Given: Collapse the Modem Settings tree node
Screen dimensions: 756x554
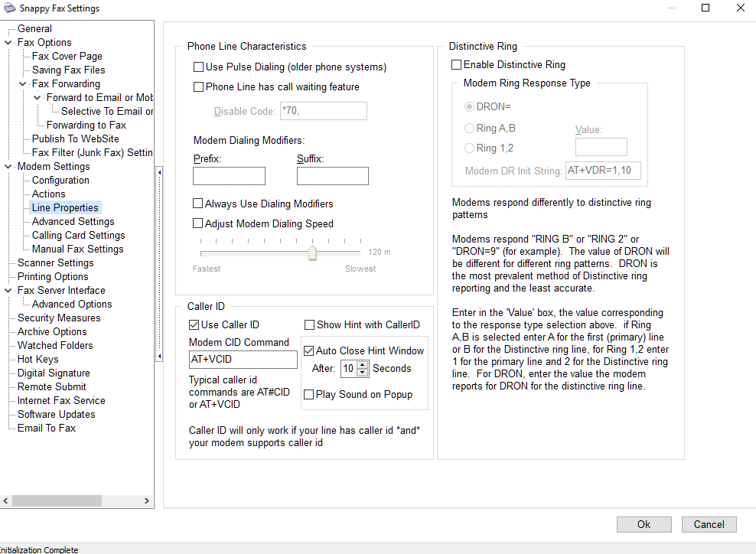Looking at the screenshot, I should [8, 166].
